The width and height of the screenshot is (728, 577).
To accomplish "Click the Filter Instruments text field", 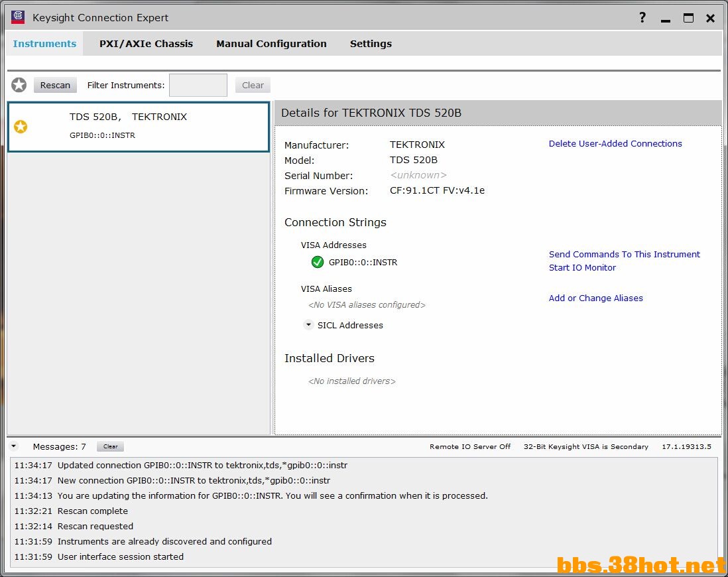I will click(x=198, y=85).
